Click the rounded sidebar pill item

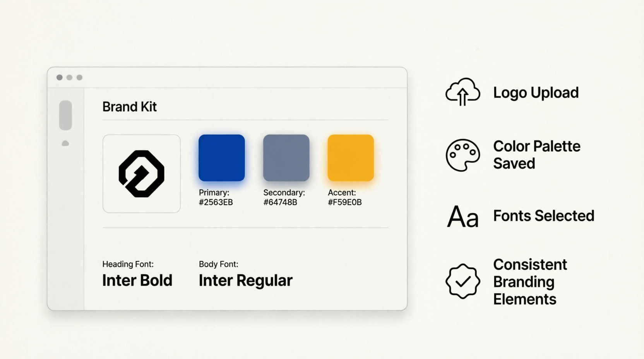point(65,115)
